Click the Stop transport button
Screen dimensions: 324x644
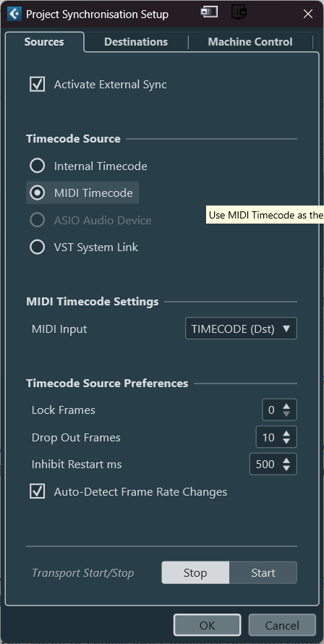(195, 572)
